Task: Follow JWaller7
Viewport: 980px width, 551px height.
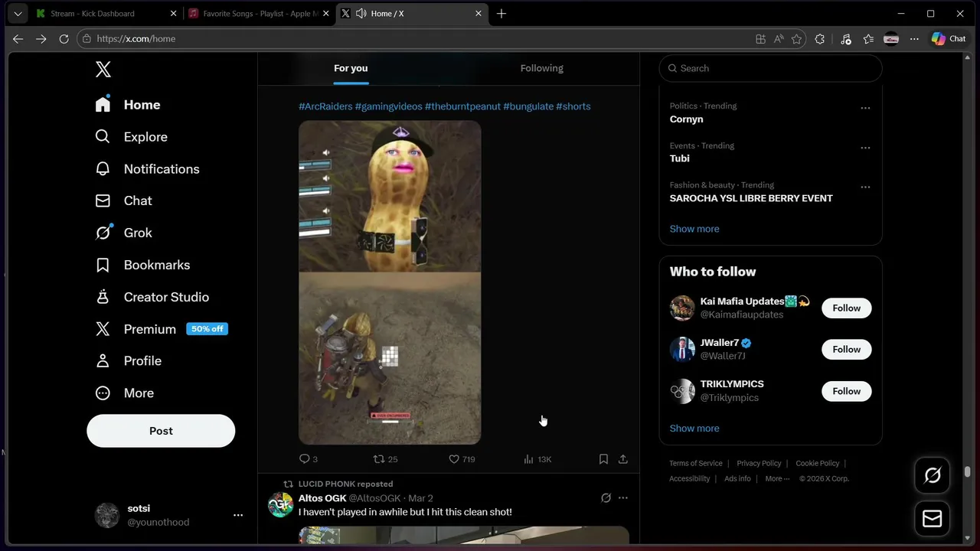Action: (847, 349)
